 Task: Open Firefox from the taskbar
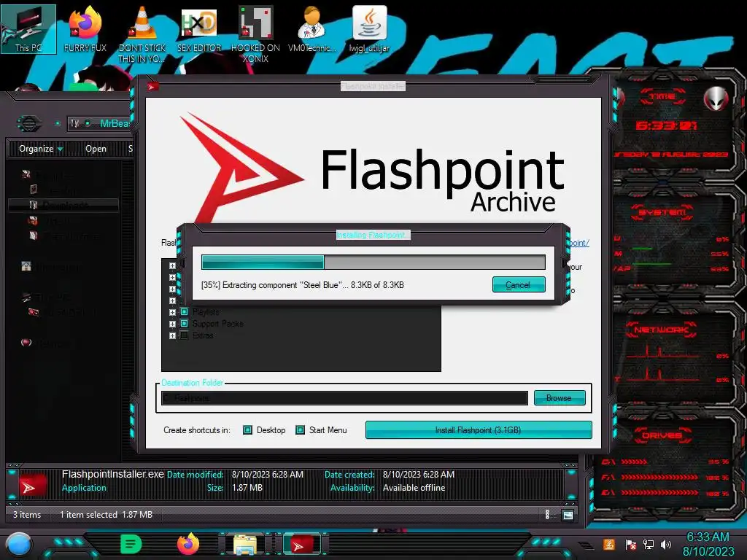click(188, 544)
